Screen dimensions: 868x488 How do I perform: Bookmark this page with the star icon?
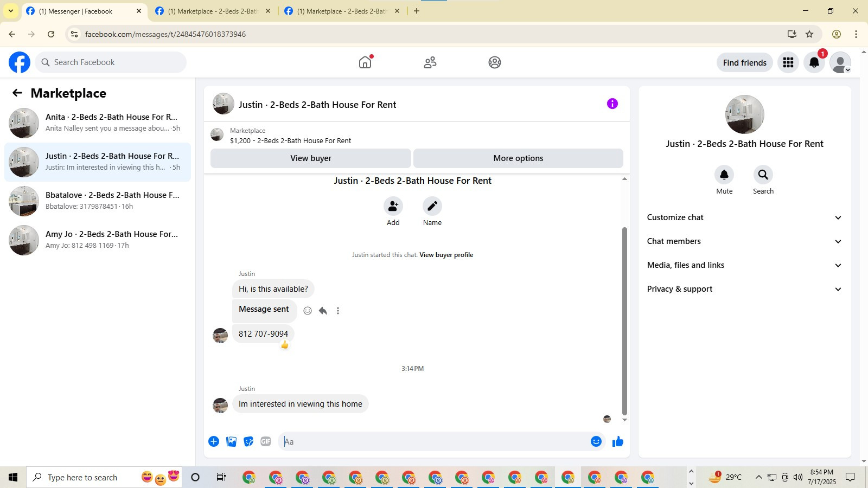(809, 34)
